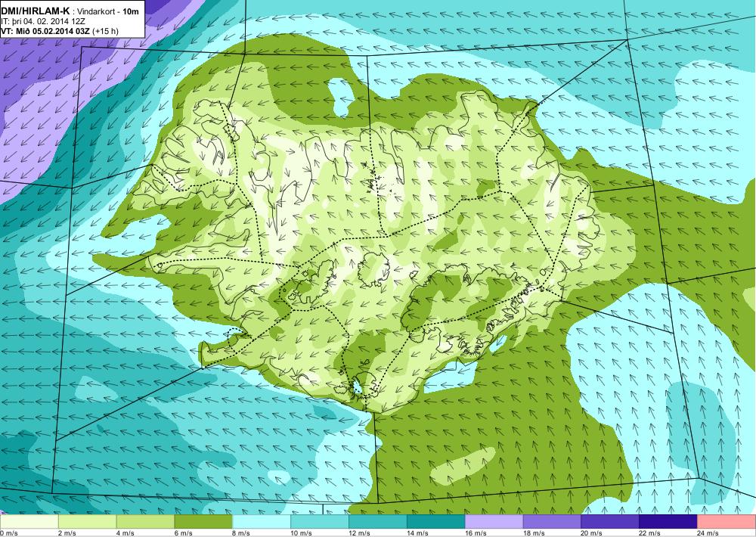This screenshot has width=756, height=537.
Task: Click the "18 m/s" legend label
Action: click(x=534, y=532)
